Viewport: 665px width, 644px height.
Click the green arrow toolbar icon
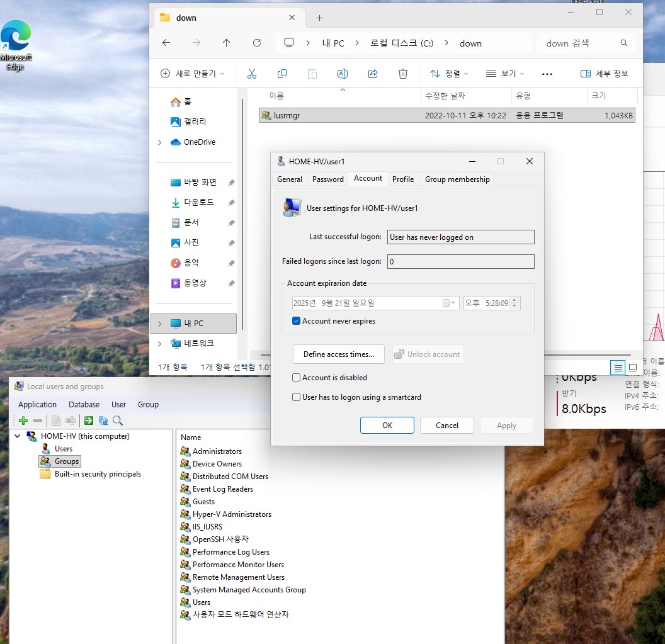89,421
